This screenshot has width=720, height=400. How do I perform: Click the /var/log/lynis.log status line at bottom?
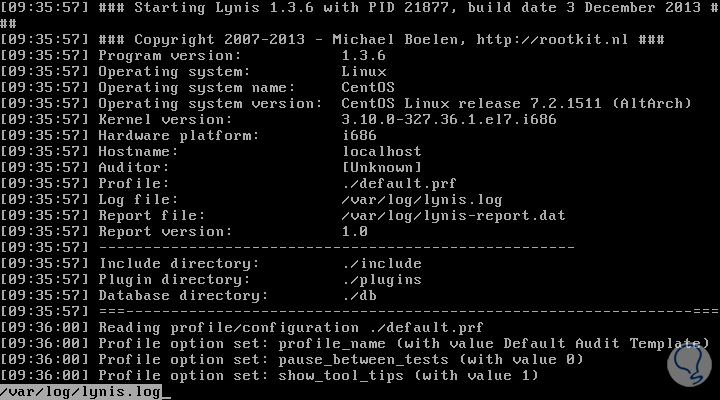[80, 392]
